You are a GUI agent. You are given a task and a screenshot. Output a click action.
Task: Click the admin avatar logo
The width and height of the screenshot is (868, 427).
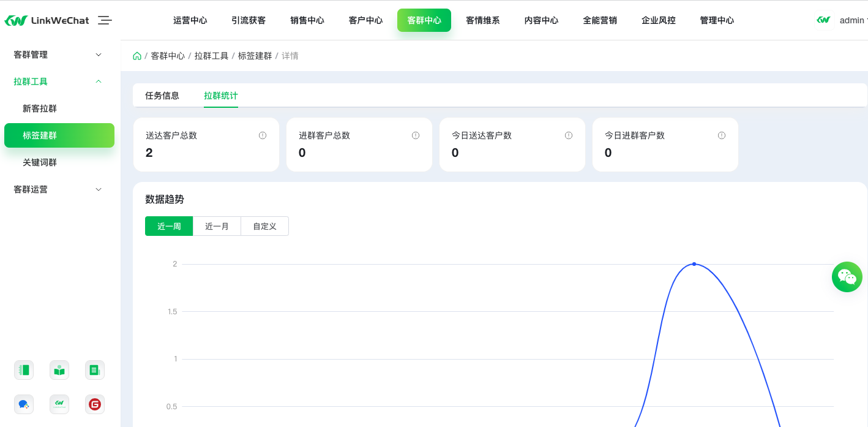(824, 20)
